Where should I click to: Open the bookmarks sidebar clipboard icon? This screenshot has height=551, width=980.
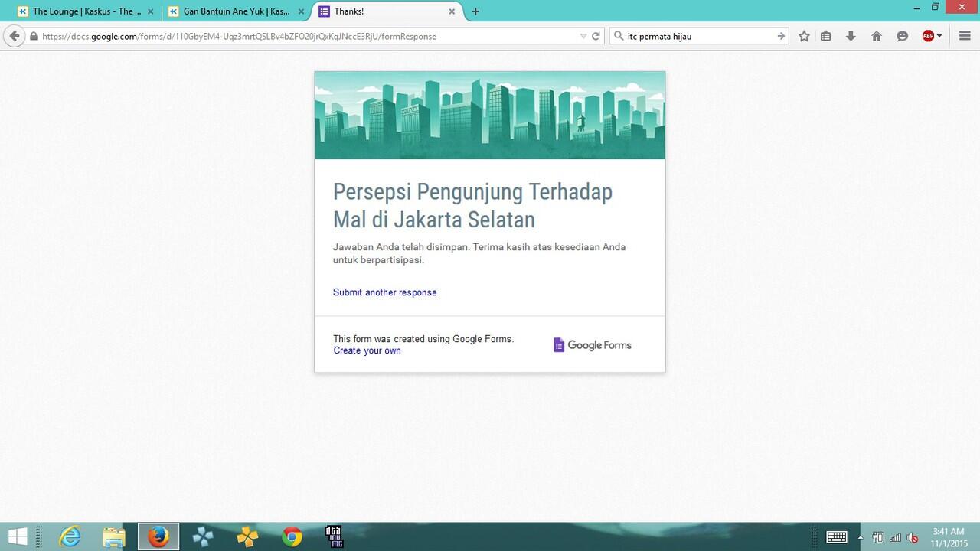(x=827, y=36)
